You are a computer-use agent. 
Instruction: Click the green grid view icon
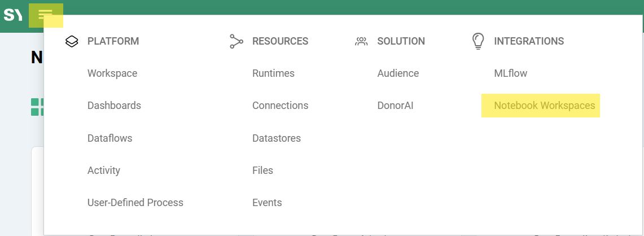coord(37,107)
